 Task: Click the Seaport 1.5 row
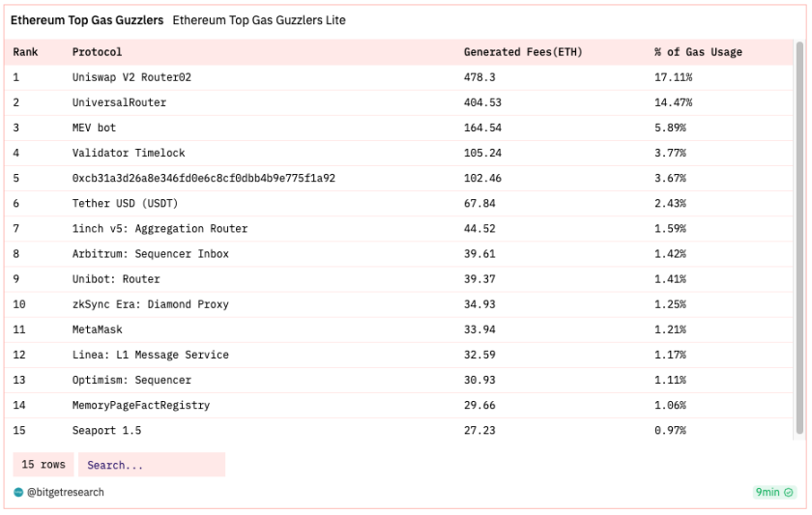point(398,430)
